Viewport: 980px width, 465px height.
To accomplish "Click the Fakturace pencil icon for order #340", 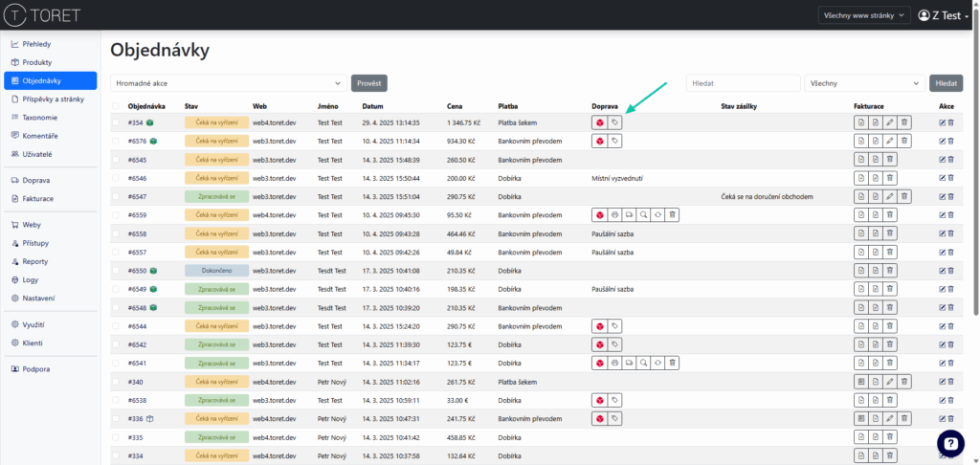I will (890, 381).
